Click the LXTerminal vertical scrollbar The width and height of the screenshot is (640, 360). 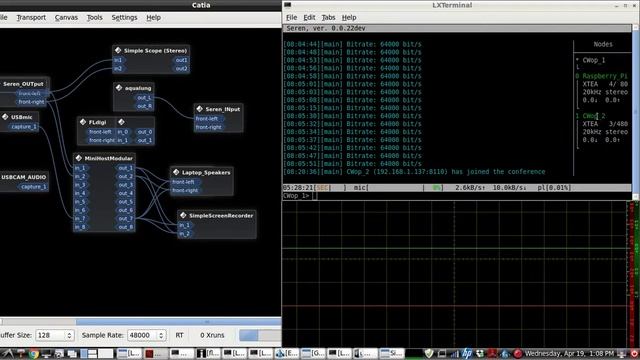coord(636,112)
